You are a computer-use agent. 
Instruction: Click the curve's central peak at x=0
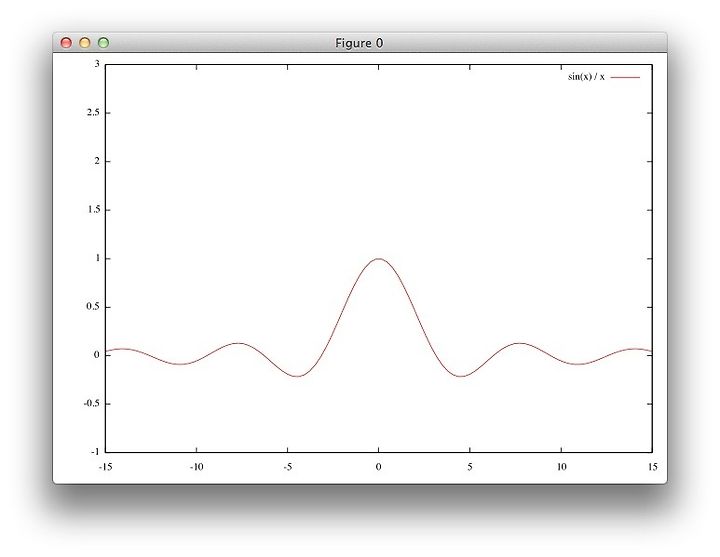pos(378,259)
